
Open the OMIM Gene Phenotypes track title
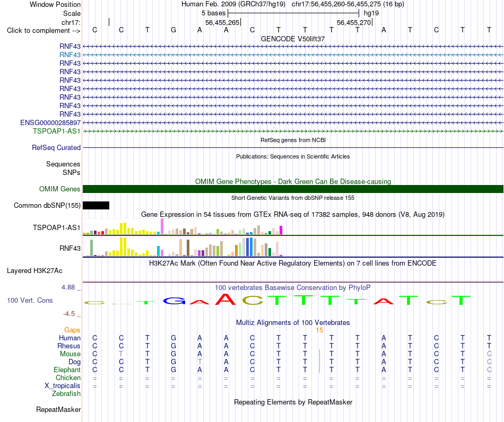pyautogui.click(x=293, y=181)
